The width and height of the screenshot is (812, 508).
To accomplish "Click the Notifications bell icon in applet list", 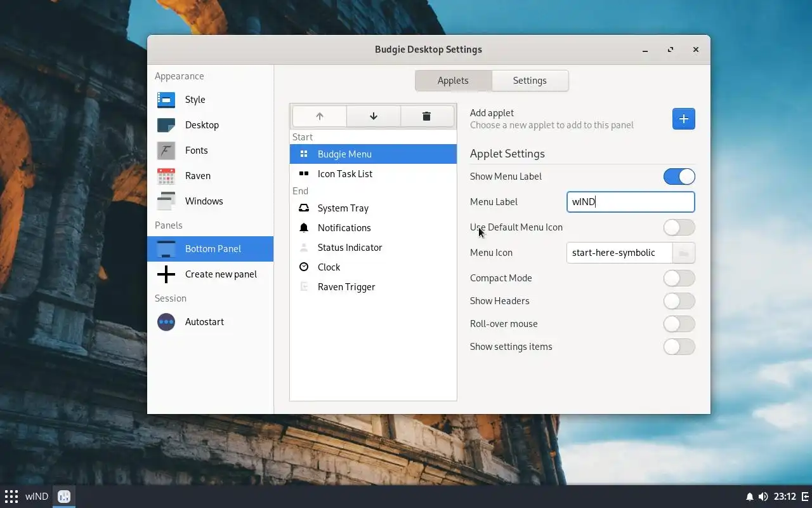I will [304, 227].
